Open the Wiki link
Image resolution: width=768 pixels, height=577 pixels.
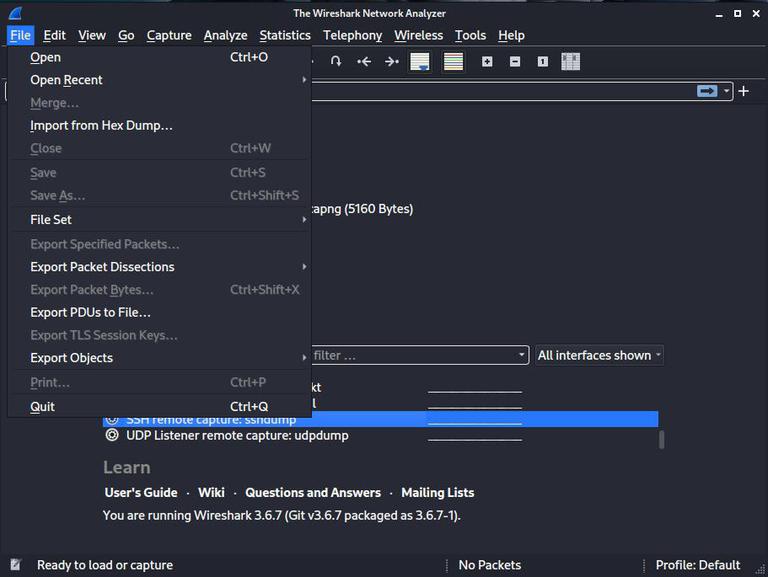coord(211,492)
